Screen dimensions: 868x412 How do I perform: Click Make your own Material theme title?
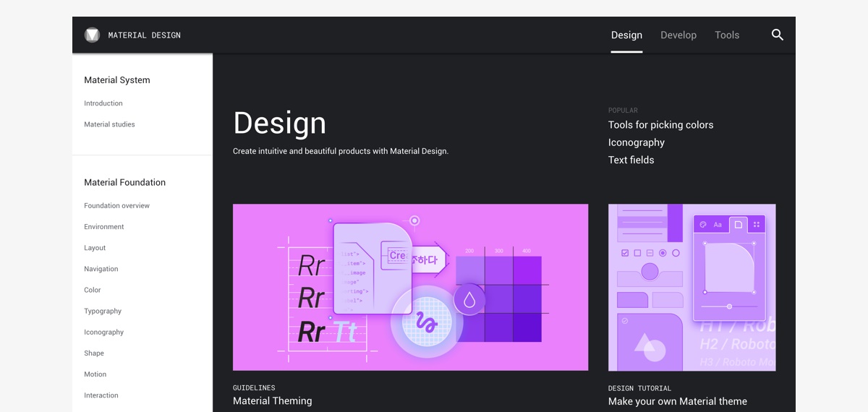(678, 401)
